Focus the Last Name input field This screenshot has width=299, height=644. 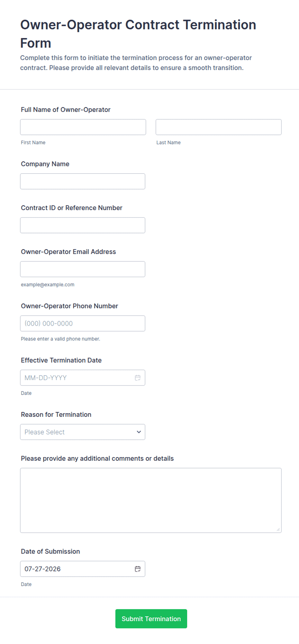pos(219,127)
